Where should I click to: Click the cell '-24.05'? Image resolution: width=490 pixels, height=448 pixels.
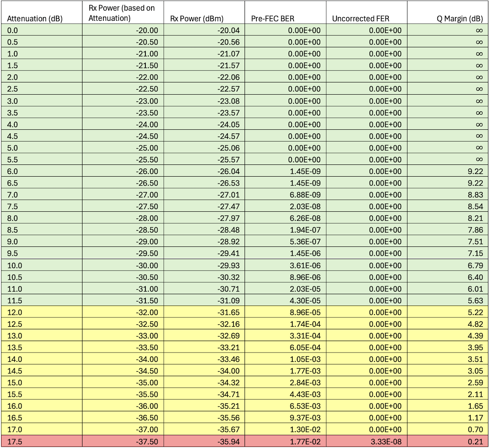click(x=204, y=124)
